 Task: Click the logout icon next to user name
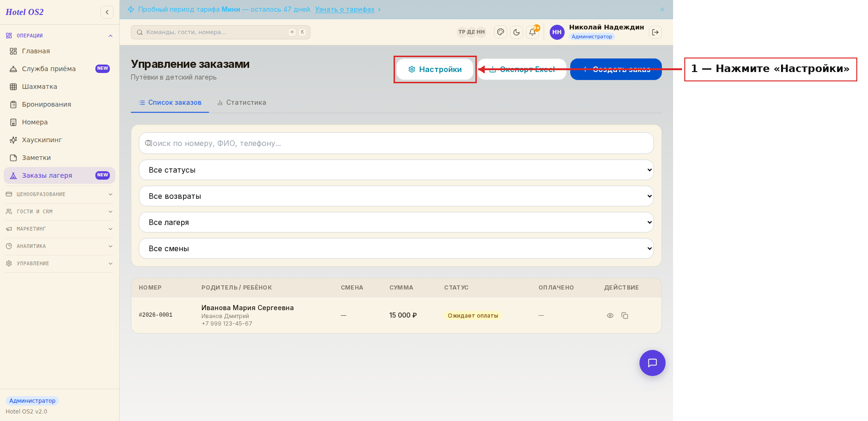pos(655,32)
